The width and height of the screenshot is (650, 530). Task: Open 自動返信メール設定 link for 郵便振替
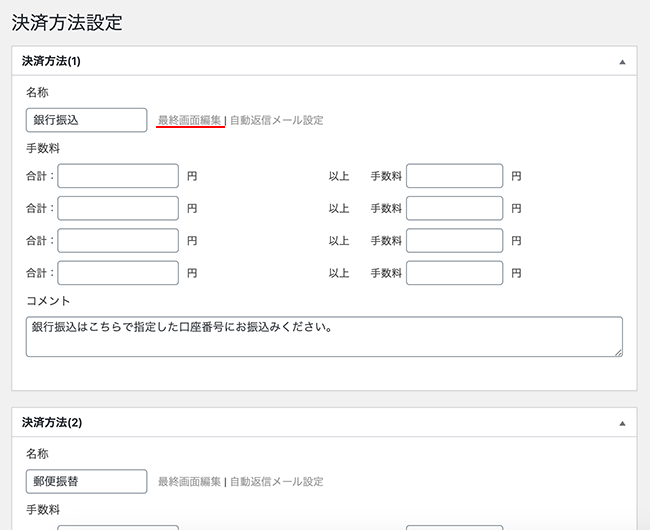pos(276,482)
